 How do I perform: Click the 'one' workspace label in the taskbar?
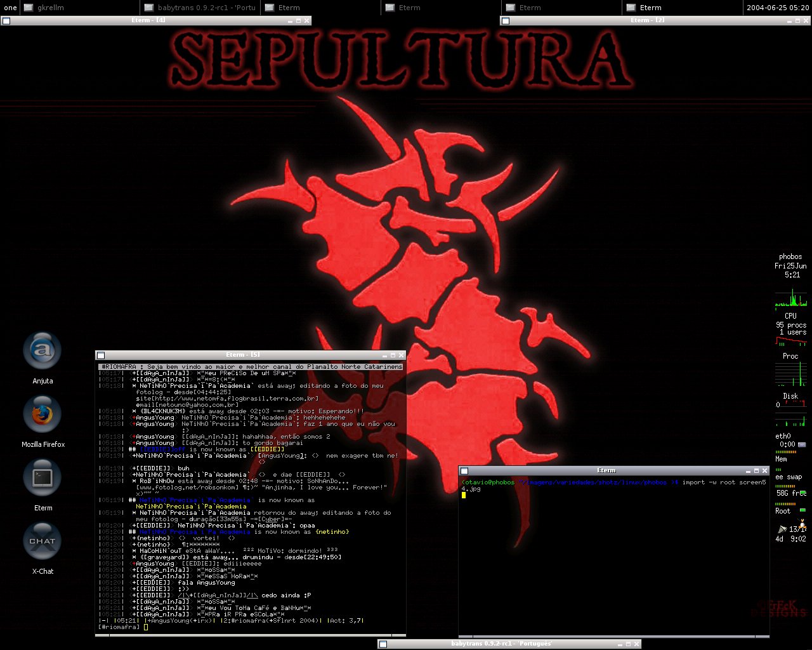pyautogui.click(x=10, y=8)
